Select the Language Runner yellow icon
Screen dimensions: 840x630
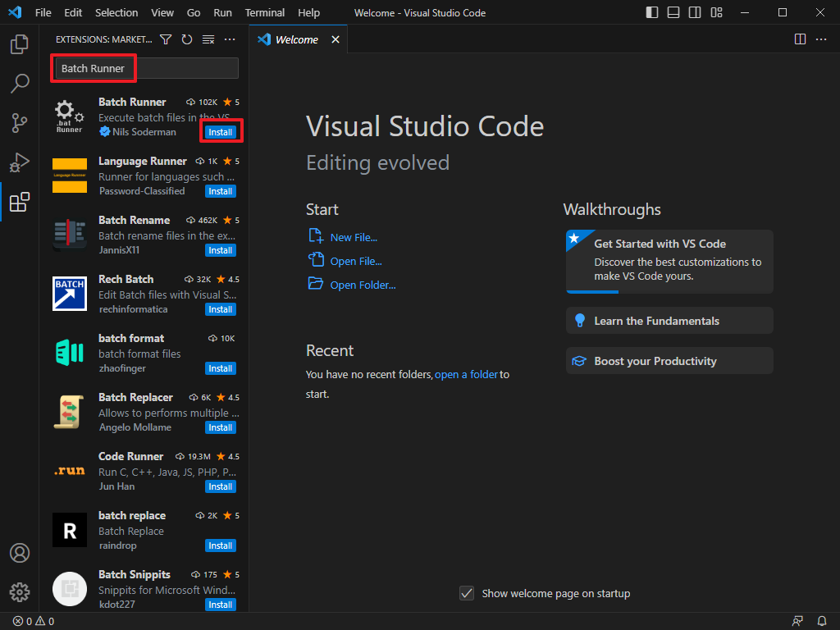70,176
